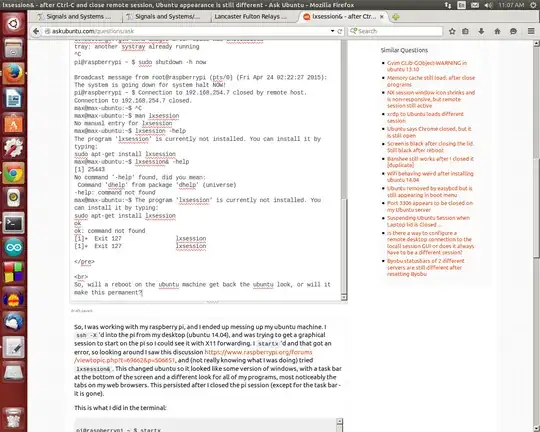540x432 pixels.
Task: Open the Downloads arrow in toolbar
Action: [481, 31]
